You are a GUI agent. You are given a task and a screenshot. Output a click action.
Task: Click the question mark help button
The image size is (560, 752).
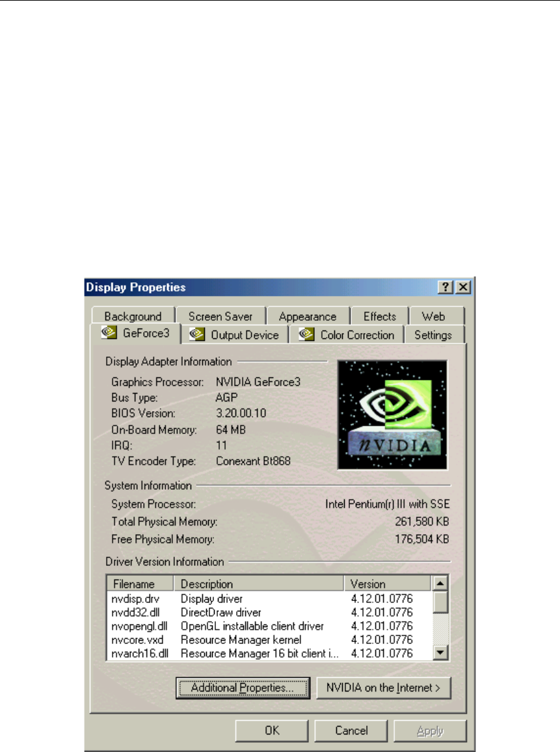(446, 287)
